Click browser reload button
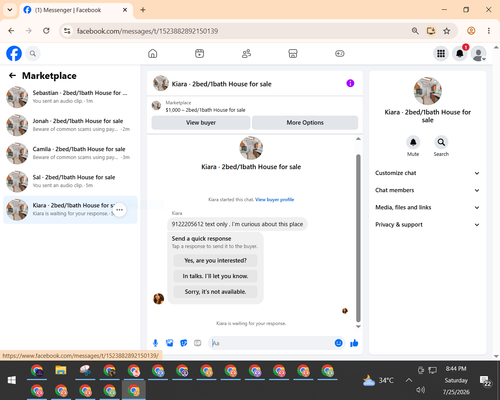This screenshot has height=400, width=500. [46, 31]
